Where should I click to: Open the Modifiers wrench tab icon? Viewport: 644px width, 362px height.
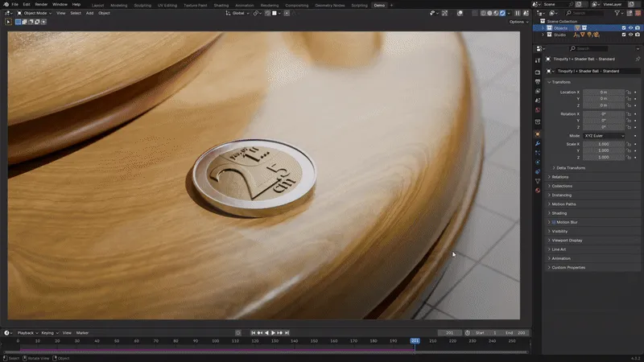tap(538, 144)
